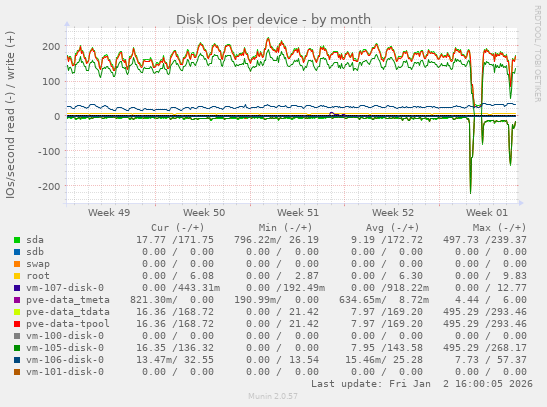Click vm-107-disk-0 Avg value 918.22m

point(409,288)
